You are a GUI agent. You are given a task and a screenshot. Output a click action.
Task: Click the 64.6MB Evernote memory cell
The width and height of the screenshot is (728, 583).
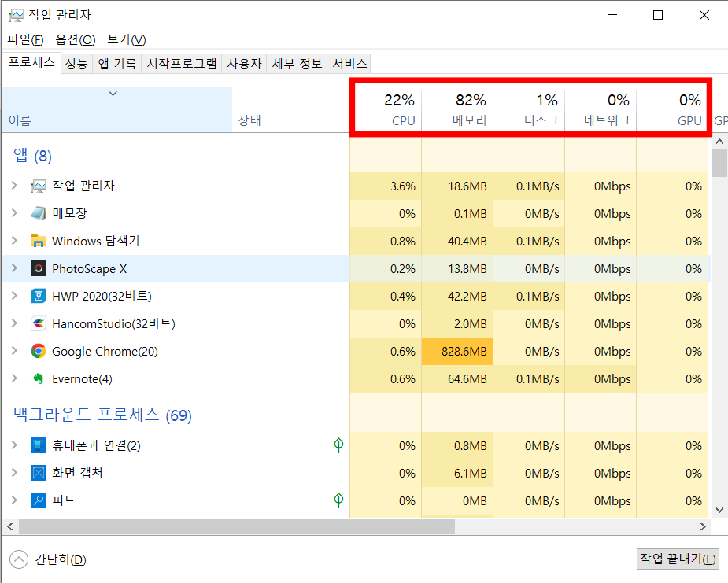coord(457,378)
